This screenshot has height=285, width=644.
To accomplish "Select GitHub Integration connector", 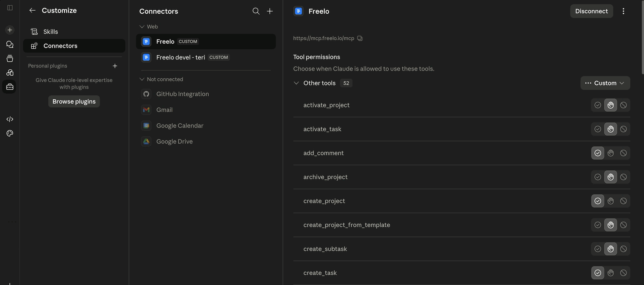I will [206, 94].
